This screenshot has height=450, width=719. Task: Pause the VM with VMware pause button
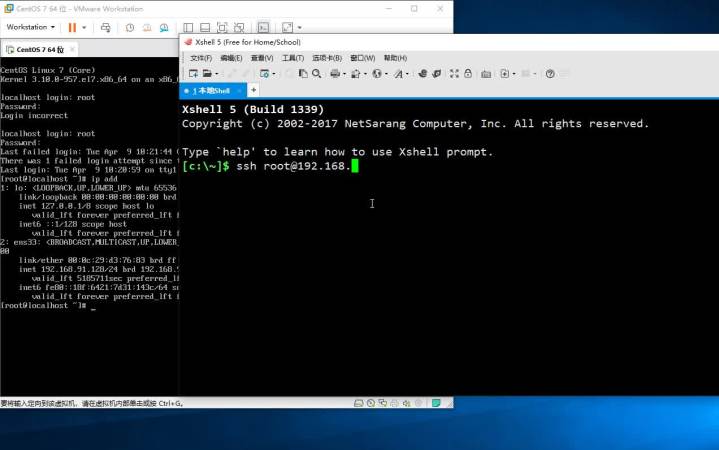[72, 28]
